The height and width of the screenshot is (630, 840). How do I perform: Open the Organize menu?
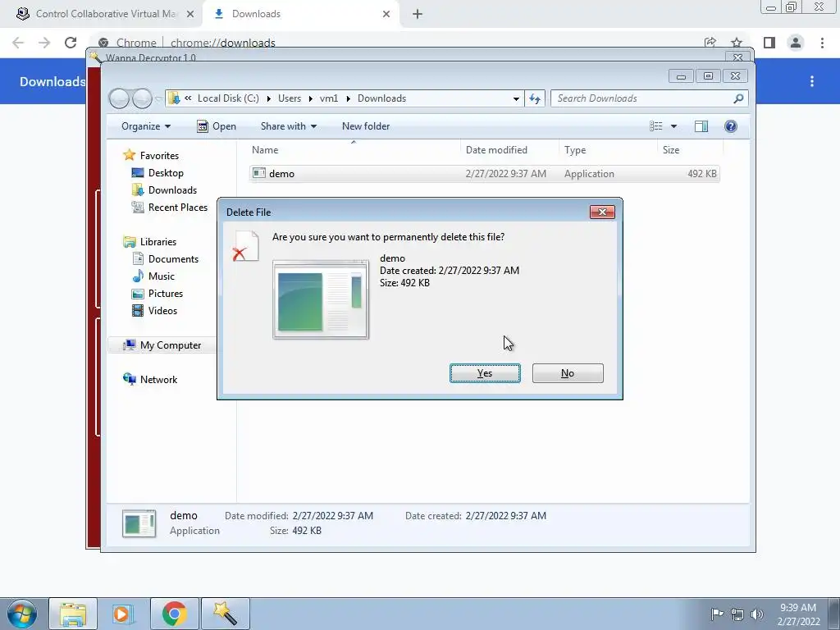[x=146, y=126]
